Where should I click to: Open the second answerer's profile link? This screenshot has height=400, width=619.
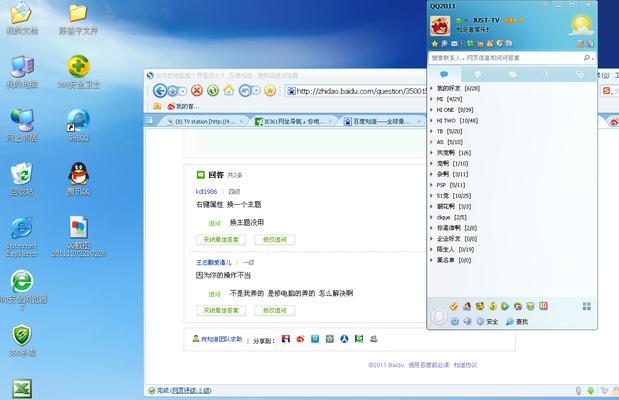click(x=214, y=262)
